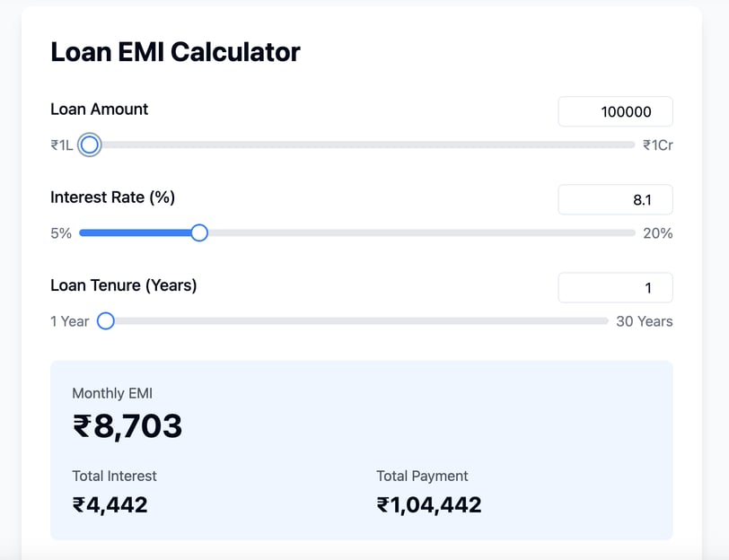Click the Total Payment value ₹1,04,442

click(429, 504)
